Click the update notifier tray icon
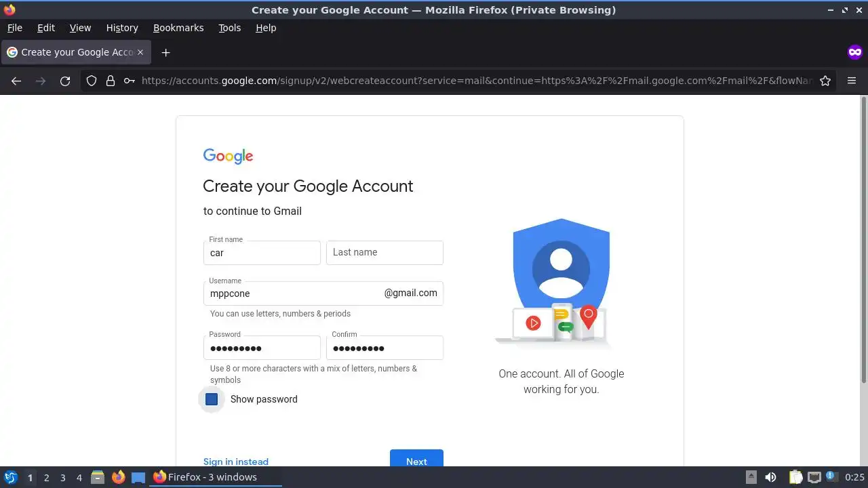This screenshot has width=868, height=488. (x=831, y=477)
